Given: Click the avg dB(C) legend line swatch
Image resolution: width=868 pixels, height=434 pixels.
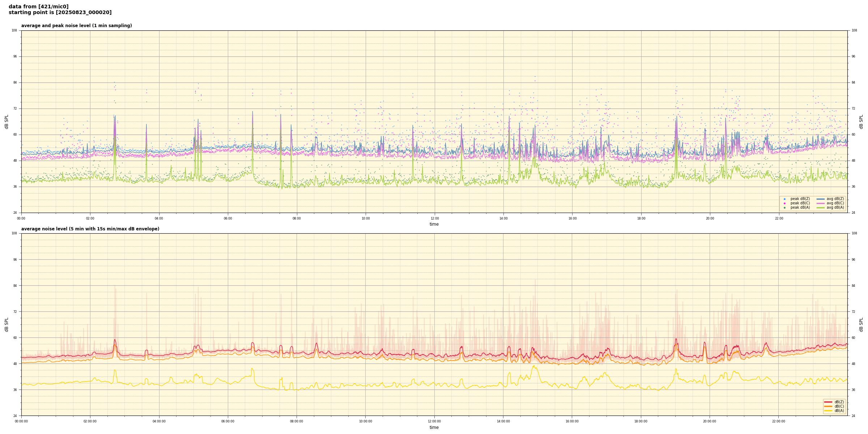Looking at the screenshot, I should coord(821,203).
